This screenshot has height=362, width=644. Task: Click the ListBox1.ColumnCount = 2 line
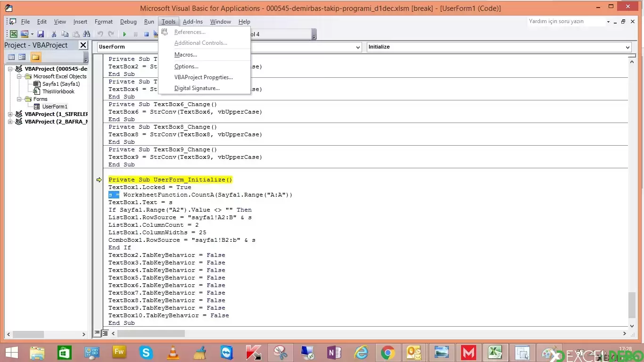pyautogui.click(x=153, y=225)
